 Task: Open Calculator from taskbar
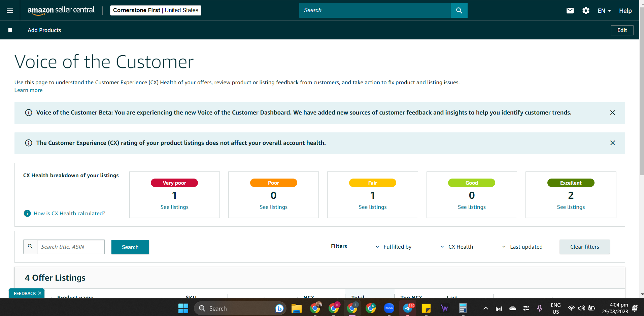click(463, 308)
